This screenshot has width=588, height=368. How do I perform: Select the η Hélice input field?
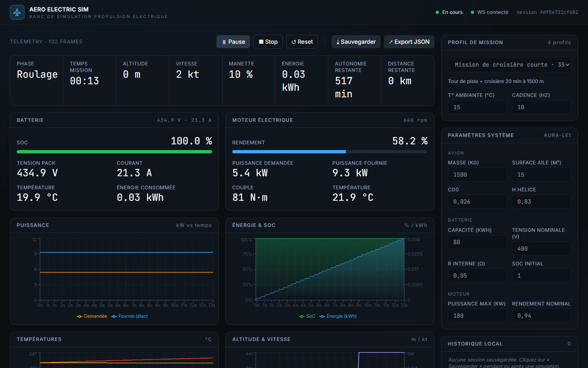[x=541, y=202]
